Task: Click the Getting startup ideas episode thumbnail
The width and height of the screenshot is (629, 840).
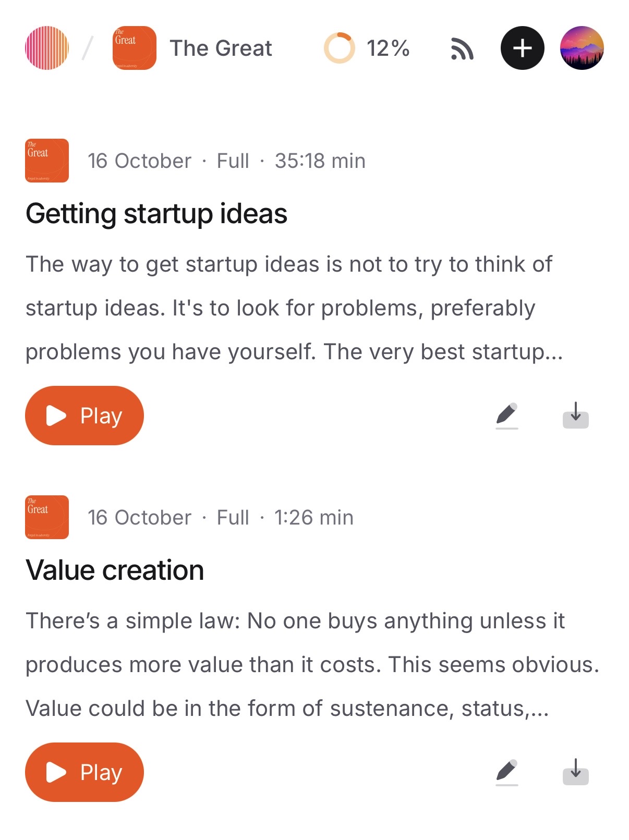Action: 47,161
